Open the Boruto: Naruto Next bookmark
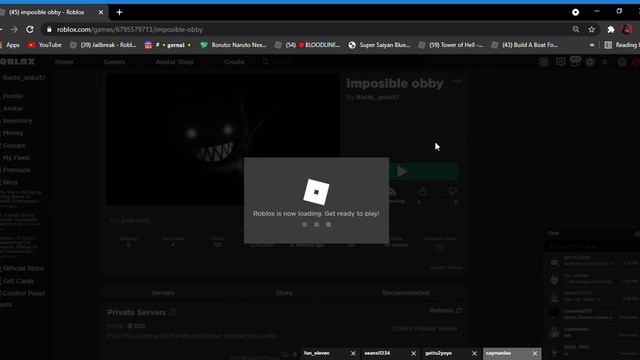The height and width of the screenshot is (360, 640). (233, 45)
